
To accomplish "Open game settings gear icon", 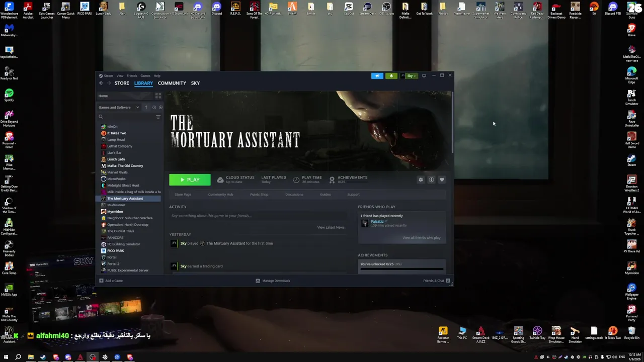I will [x=421, y=180].
